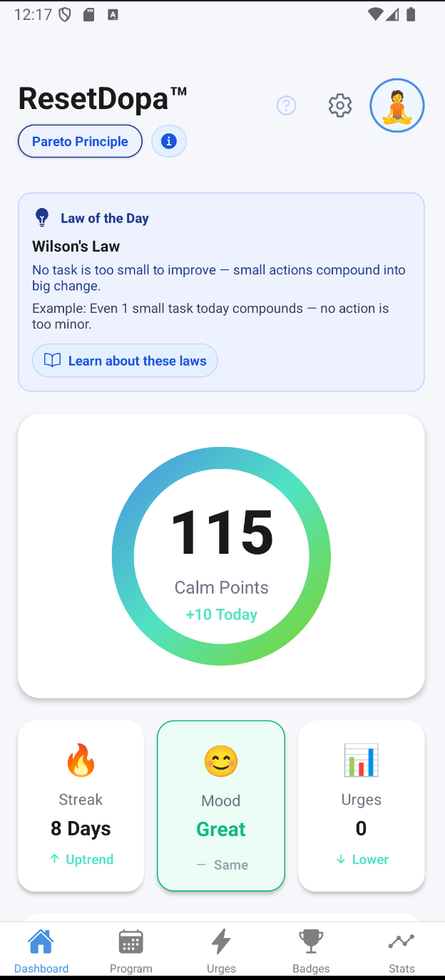Screen dimensions: 445x980
Task: Open the Badges tab
Action: coord(311,950)
